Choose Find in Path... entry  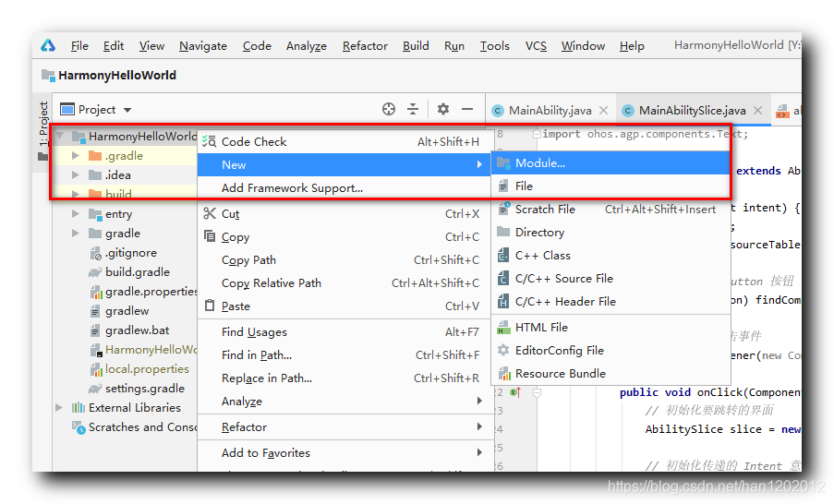345,354
